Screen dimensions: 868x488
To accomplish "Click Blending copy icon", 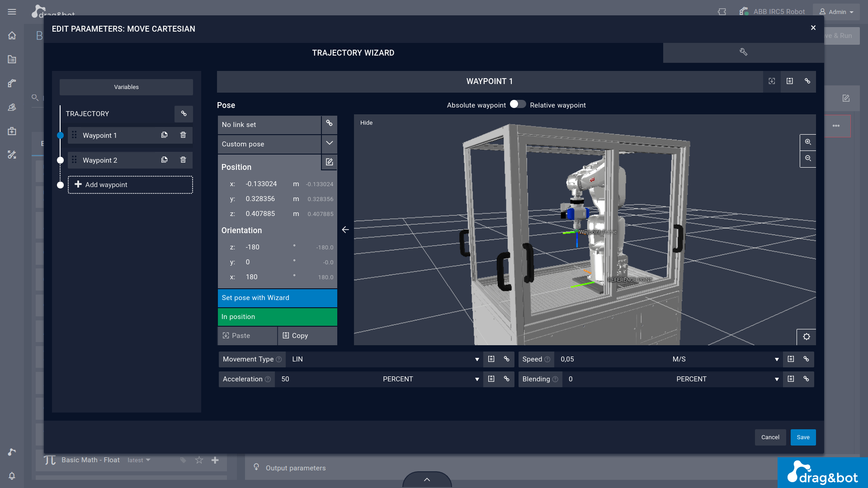I will tap(791, 379).
